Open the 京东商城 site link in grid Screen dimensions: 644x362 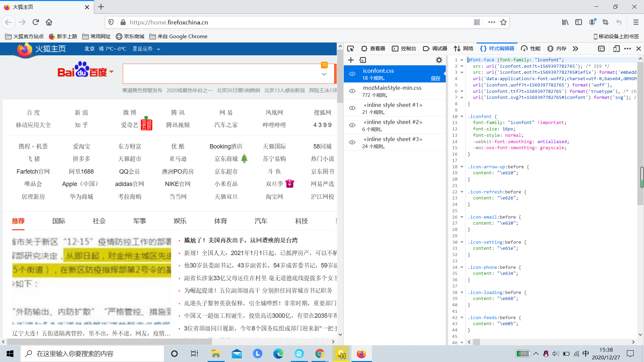pyautogui.click(x=226, y=159)
